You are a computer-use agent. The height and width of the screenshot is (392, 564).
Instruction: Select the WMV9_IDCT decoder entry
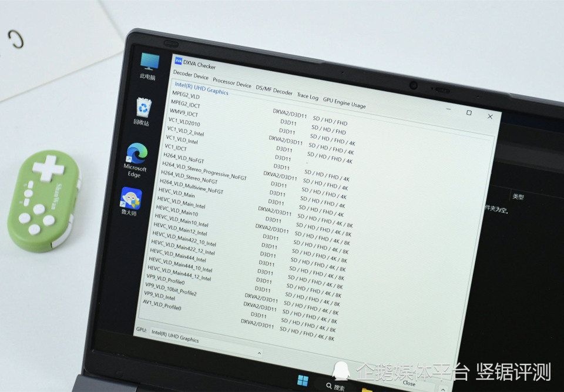(x=184, y=113)
